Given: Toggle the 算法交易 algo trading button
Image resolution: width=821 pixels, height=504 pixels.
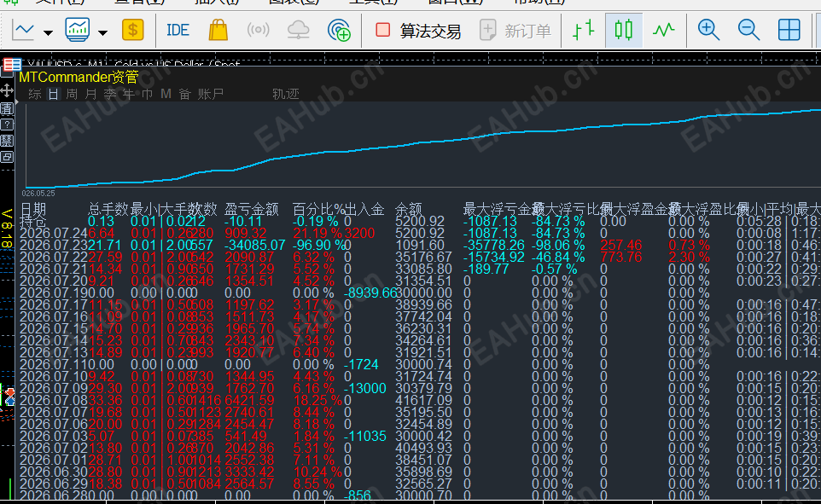Looking at the screenshot, I should pos(419,31).
